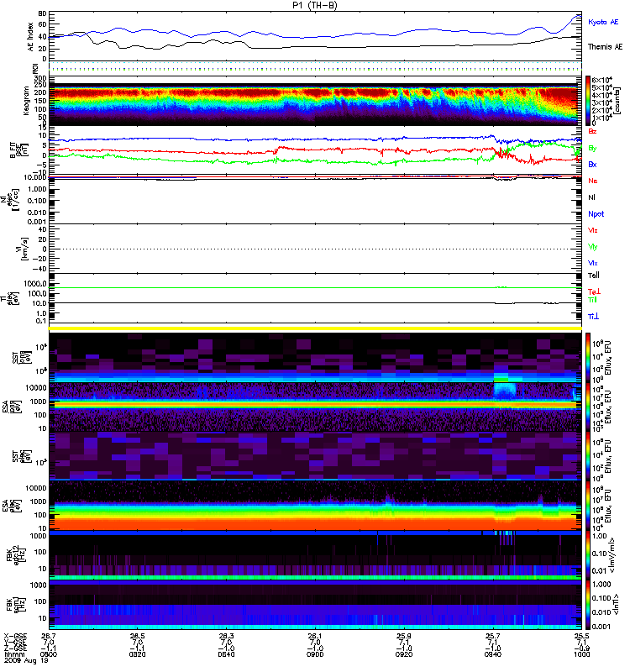The height and width of the screenshot is (672, 630).
Task: Click the green By legend label
Action: pyautogui.click(x=592, y=149)
